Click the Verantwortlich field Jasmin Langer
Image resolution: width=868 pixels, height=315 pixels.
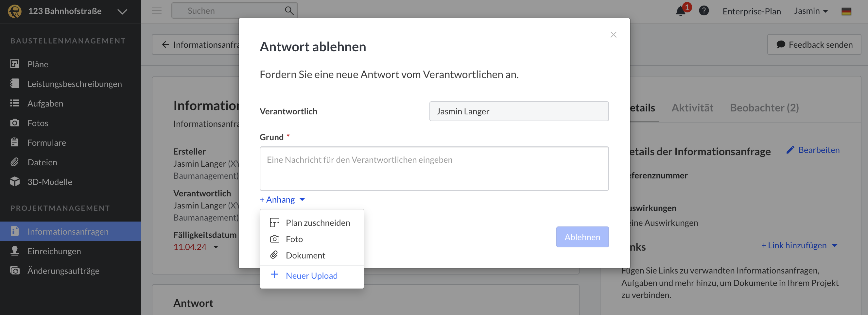coord(519,111)
